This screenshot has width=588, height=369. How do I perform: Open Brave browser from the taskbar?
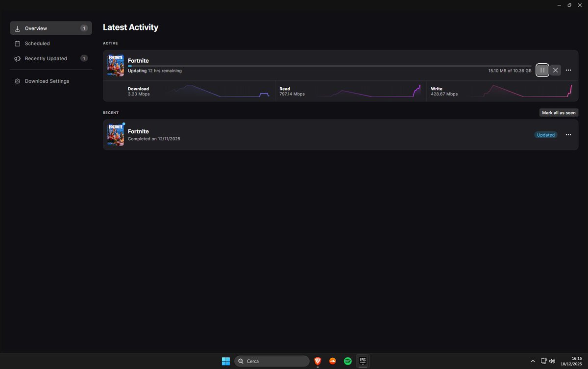click(318, 361)
